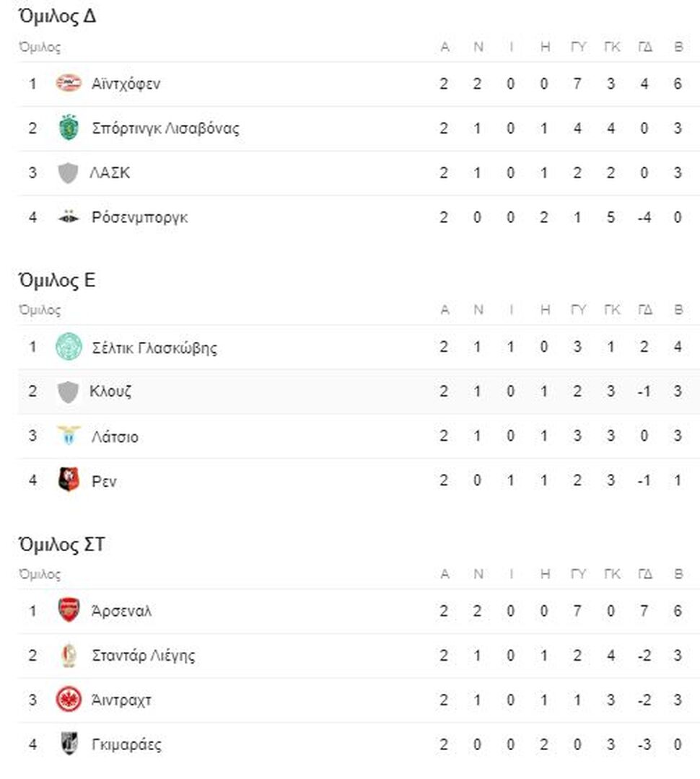Open the Άρσεναλ team name link
The width and height of the screenshot is (700, 779).
click(x=121, y=611)
